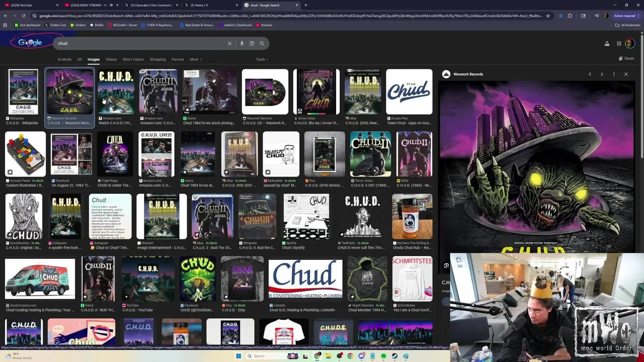The width and height of the screenshot is (644, 362).
Task: Open Redbubble 'passed by chud' thumbnail
Action: coord(281,154)
